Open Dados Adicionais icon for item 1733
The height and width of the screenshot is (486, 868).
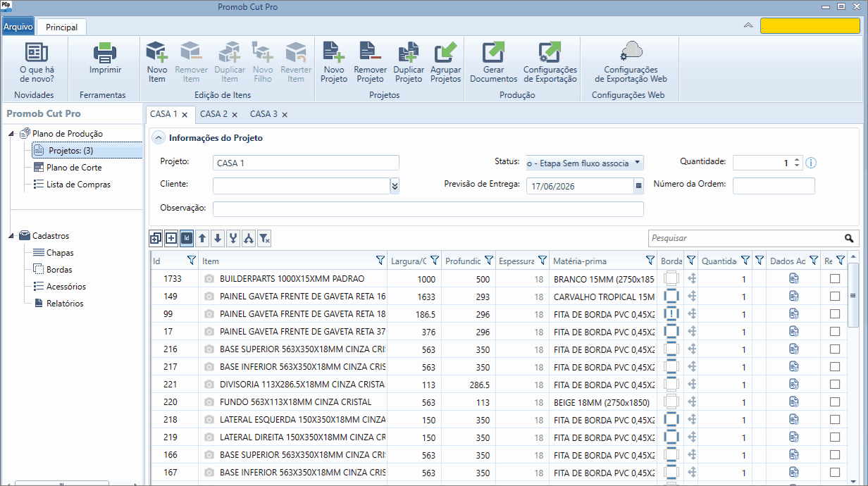(x=794, y=278)
